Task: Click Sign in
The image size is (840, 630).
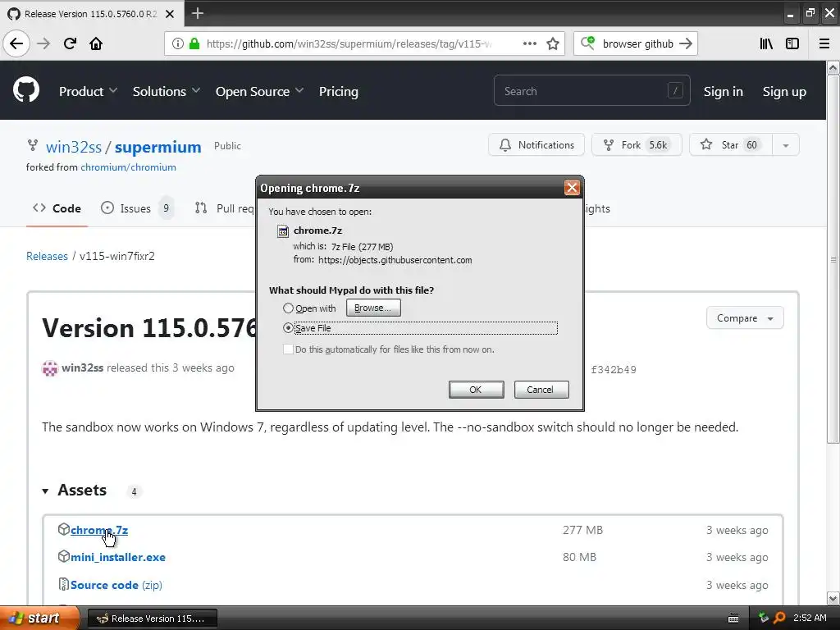Action: click(x=723, y=92)
